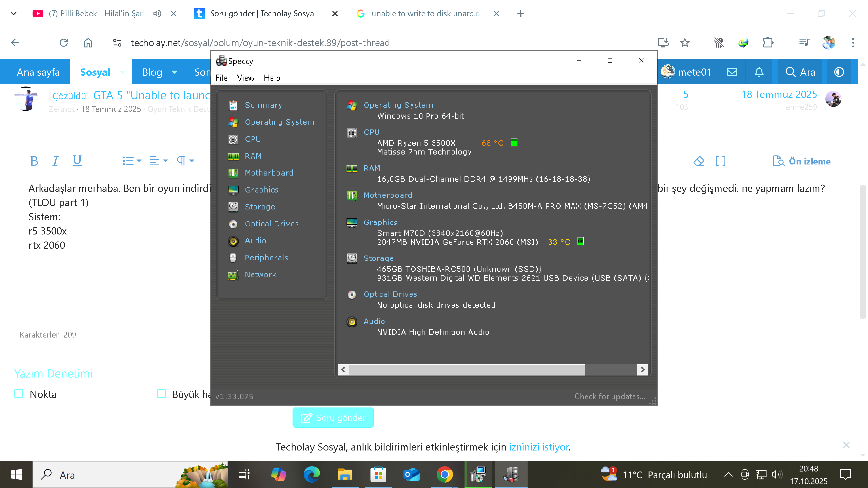
Task: Click Graphics heading in summary pane
Action: 380,222
